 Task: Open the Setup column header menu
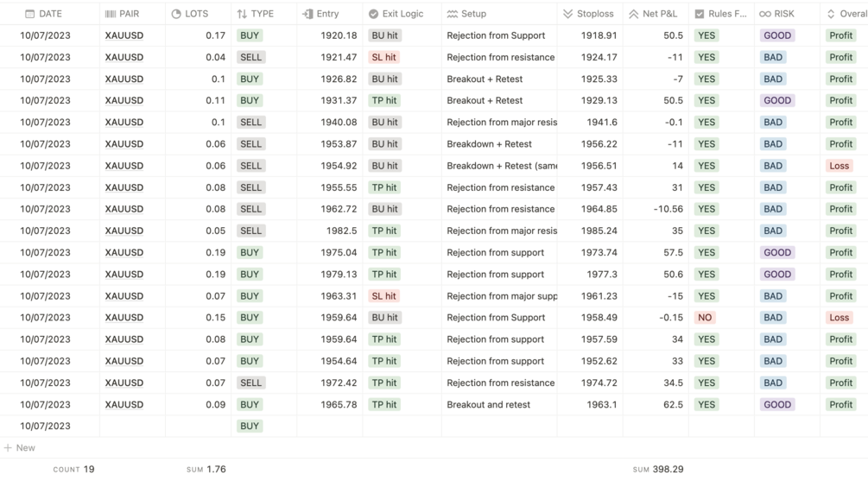pyautogui.click(x=473, y=14)
